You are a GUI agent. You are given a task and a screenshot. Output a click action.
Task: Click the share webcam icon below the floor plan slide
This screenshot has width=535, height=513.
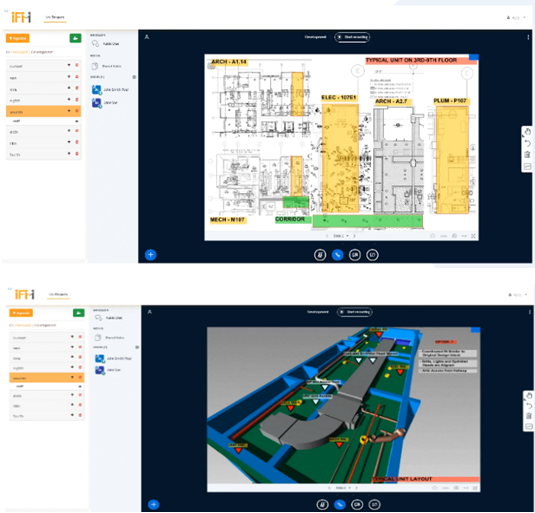[x=355, y=255]
